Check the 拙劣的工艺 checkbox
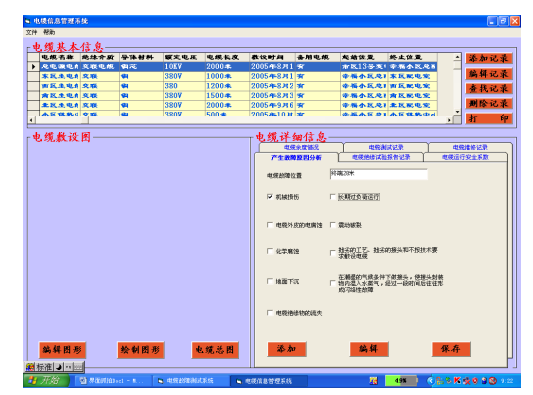 [333, 253]
